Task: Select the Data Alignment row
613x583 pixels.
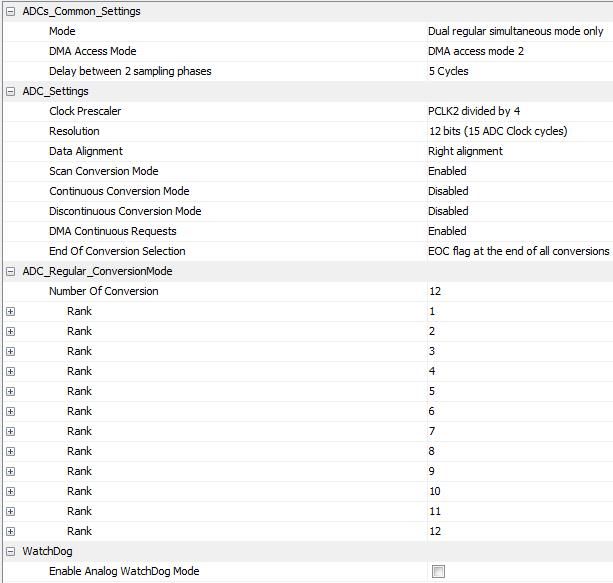Action: (x=86, y=151)
